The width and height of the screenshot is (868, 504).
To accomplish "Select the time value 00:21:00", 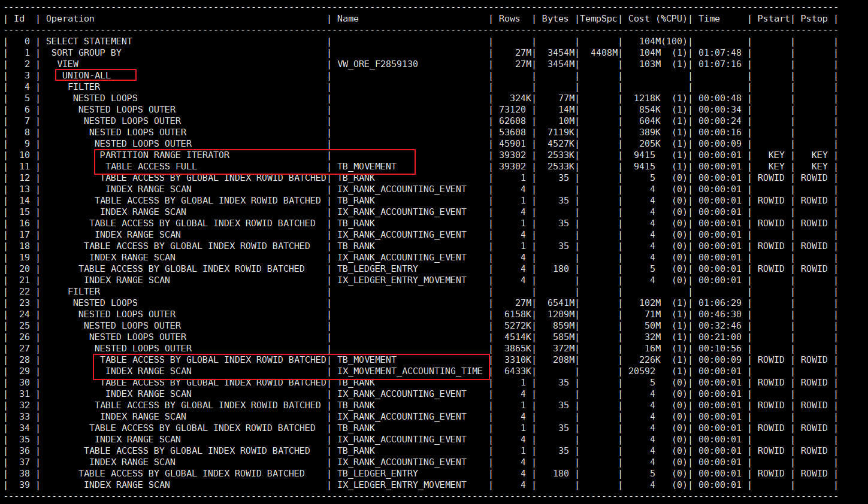I will point(720,337).
